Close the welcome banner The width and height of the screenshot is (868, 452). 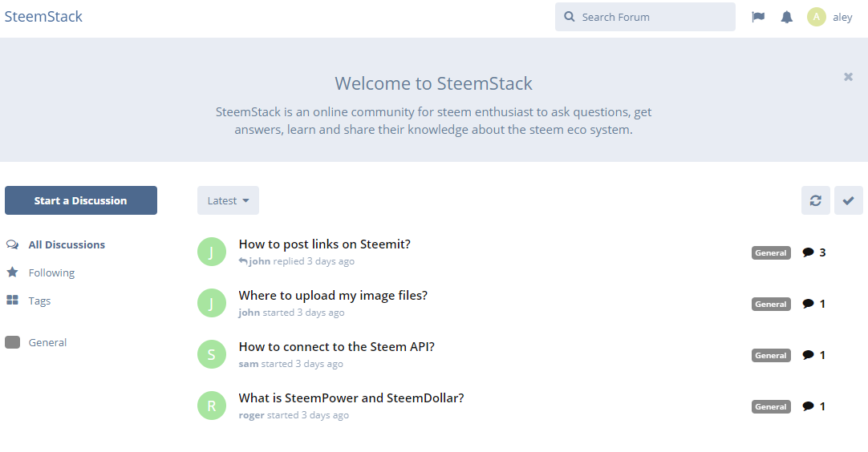pyautogui.click(x=848, y=77)
